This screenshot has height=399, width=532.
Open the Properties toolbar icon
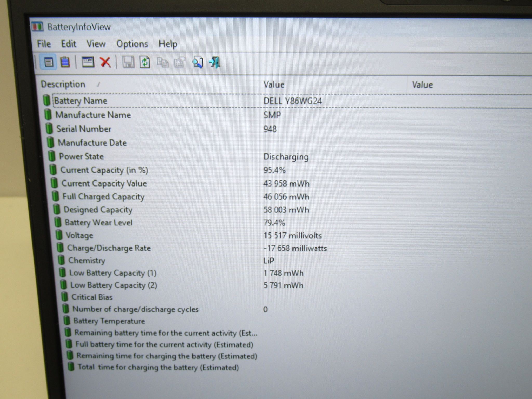coord(180,62)
